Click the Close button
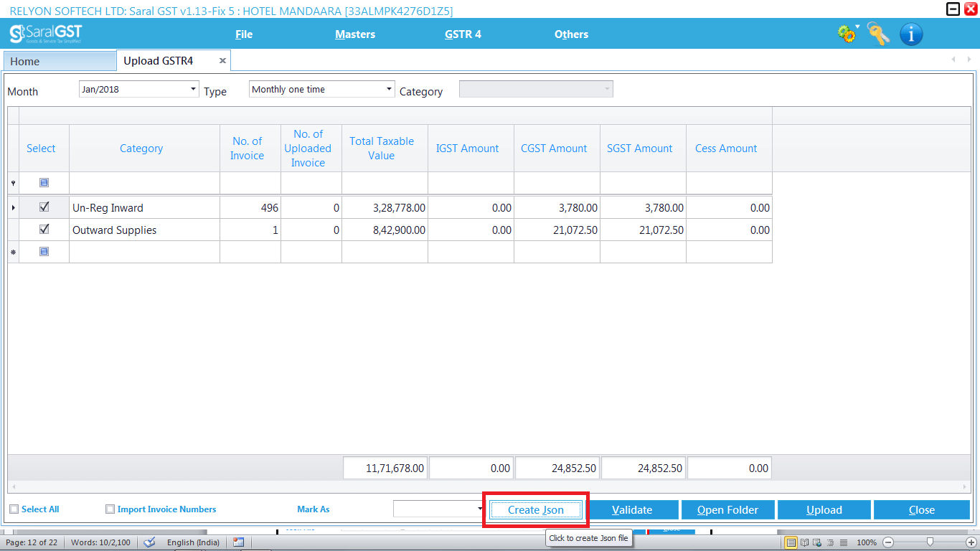This screenshot has width=980, height=551. [x=922, y=510]
